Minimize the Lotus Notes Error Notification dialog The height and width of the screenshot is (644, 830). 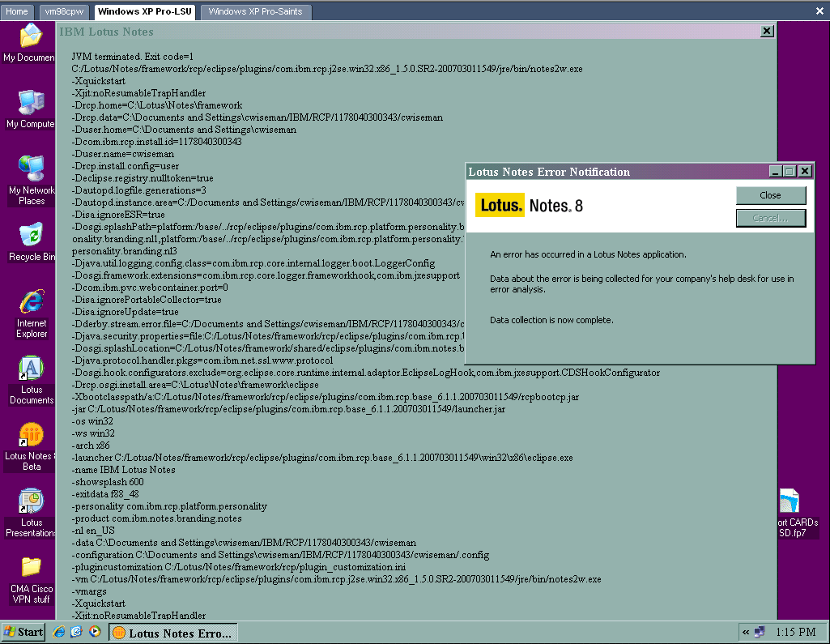[776, 171]
